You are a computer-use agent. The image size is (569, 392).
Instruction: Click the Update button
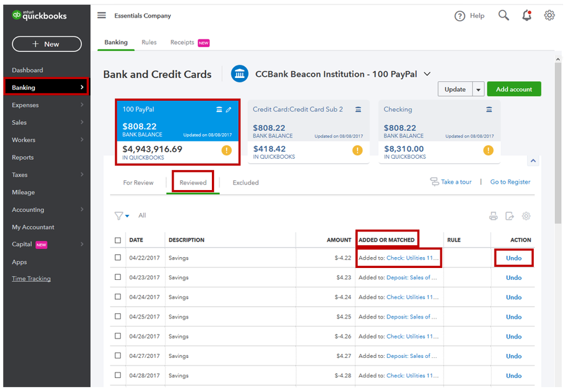click(x=455, y=89)
